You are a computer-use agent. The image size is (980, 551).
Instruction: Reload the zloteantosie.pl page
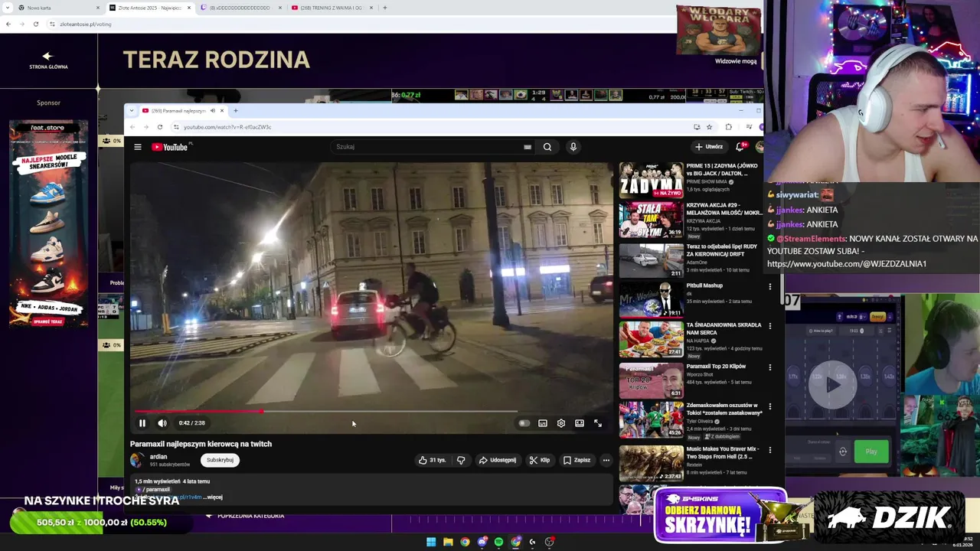point(35,24)
